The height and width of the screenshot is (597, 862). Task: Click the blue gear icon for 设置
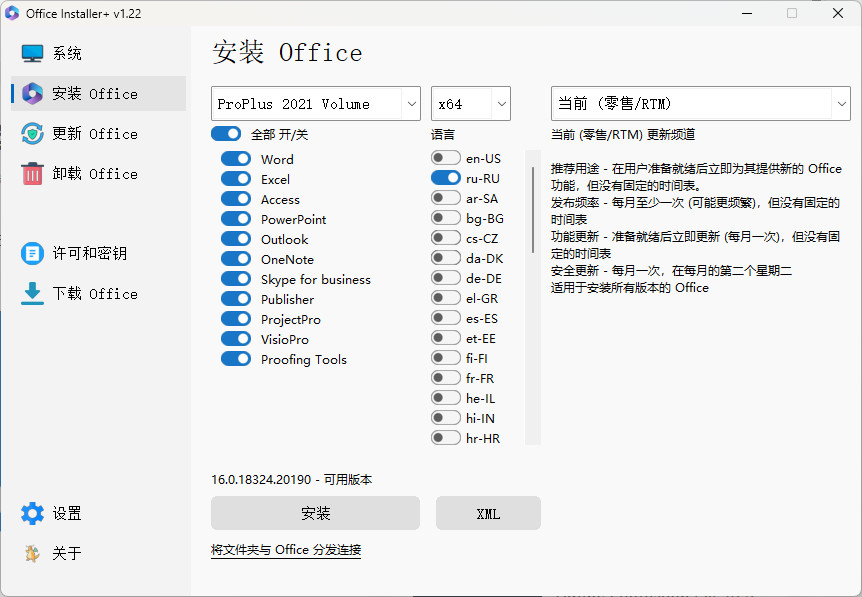click(x=32, y=513)
